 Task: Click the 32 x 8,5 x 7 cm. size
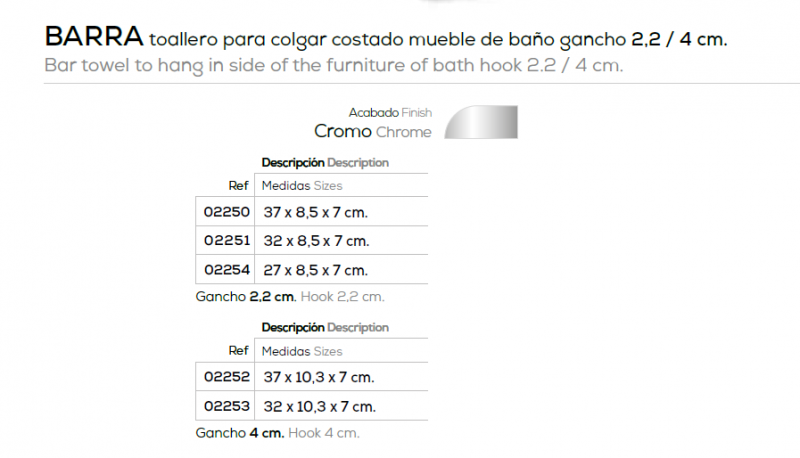[x=316, y=241]
